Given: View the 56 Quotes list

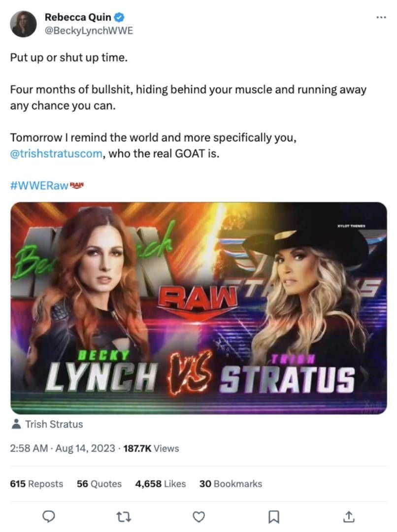Looking at the screenshot, I should point(99,484).
